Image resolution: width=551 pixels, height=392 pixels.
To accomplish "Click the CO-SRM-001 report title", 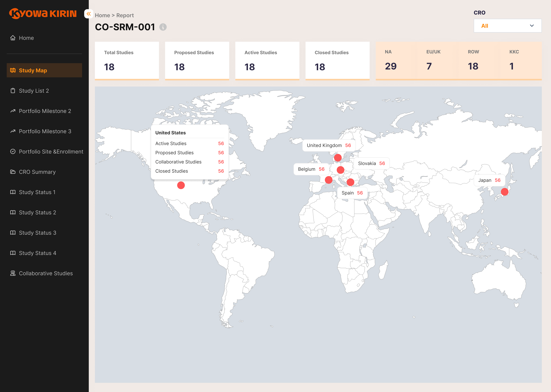I will (x=125, y=27).
